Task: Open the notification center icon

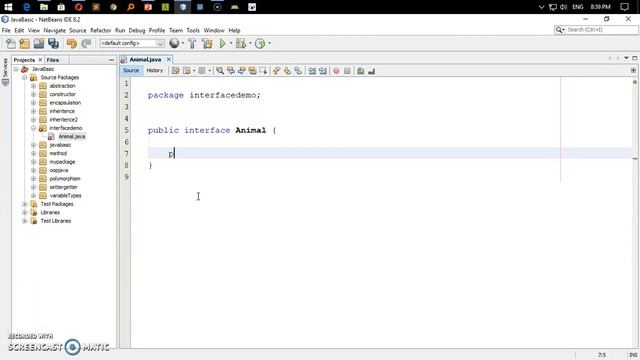Action: pyautogui.click(x=624, y=7)
